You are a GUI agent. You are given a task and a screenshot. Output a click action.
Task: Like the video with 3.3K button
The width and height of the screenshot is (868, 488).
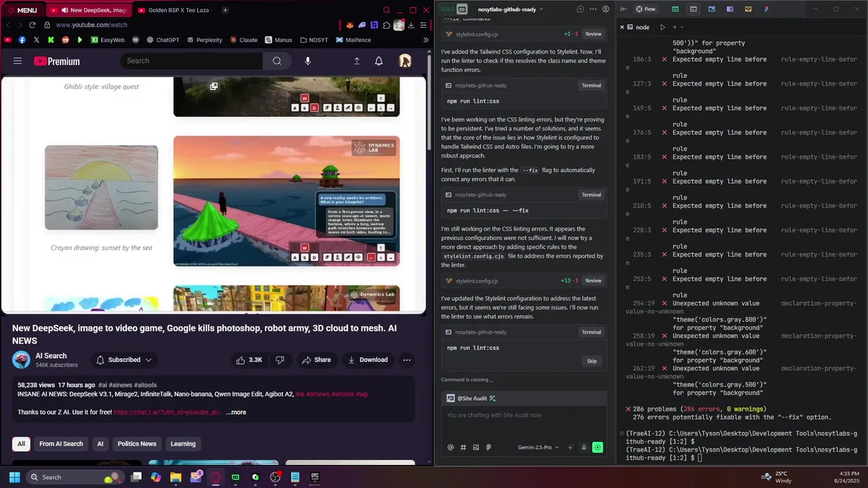pos(249,360)
